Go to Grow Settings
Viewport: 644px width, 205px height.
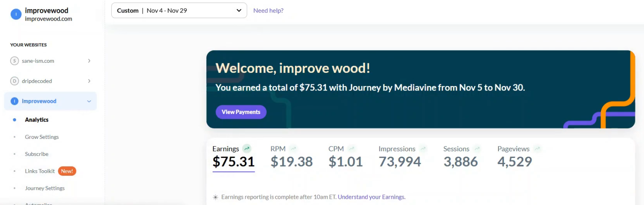tap(42, 137)
